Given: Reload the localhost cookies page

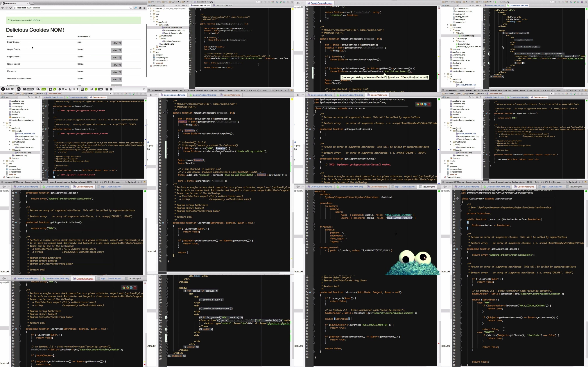Looking at the screenshot, I should 10,8.
